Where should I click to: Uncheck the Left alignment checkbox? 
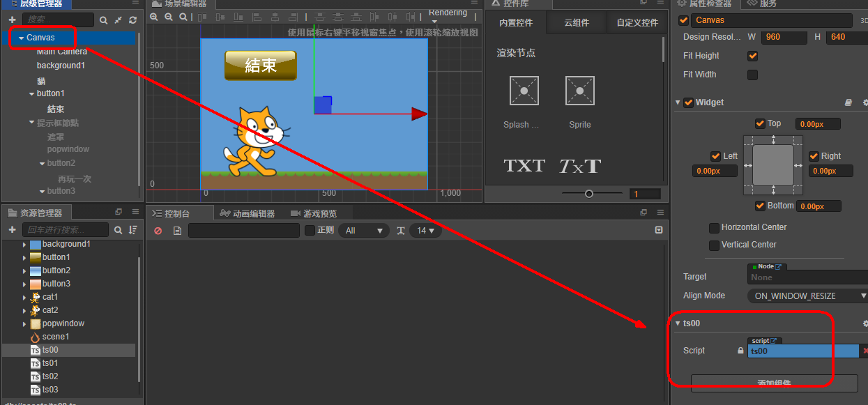715,156
